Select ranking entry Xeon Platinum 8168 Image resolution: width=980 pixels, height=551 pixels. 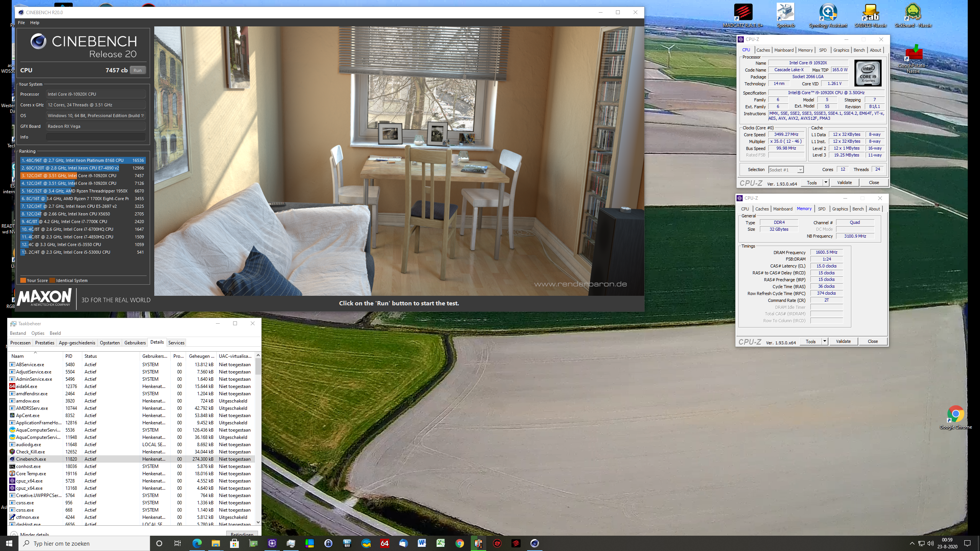(83, 160)
